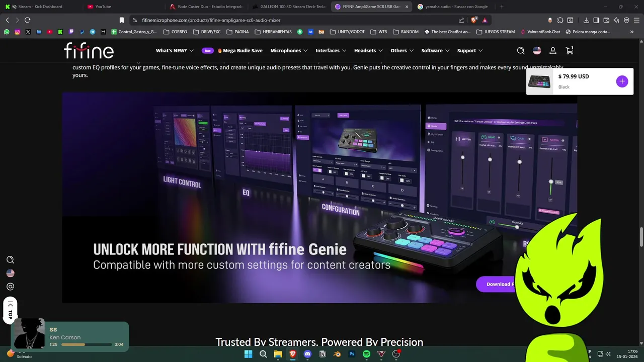Open the UNITY/GODOT bookmarks folder
The height and width of the screenshot is (362, 644).
(347, 32)
